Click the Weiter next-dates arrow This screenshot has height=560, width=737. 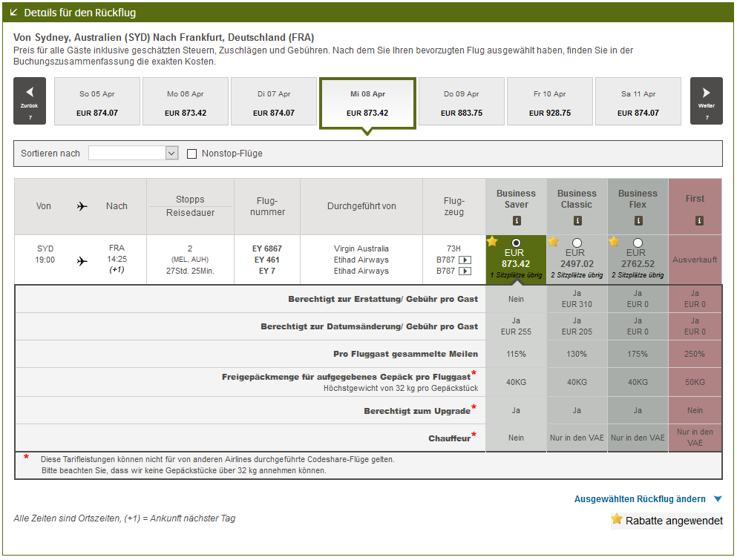[x=706, y=101]
